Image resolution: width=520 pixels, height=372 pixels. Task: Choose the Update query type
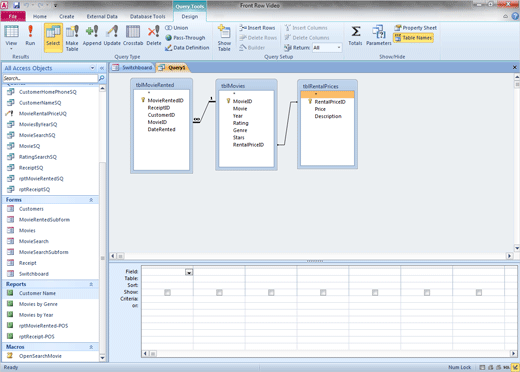[x=112, y=35]
